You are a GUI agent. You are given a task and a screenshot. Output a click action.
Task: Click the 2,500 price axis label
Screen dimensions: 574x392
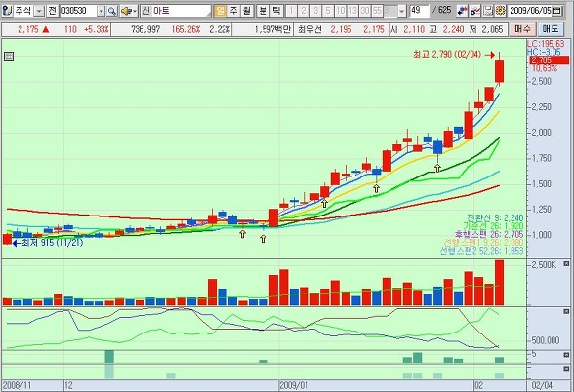coord(541,81)
